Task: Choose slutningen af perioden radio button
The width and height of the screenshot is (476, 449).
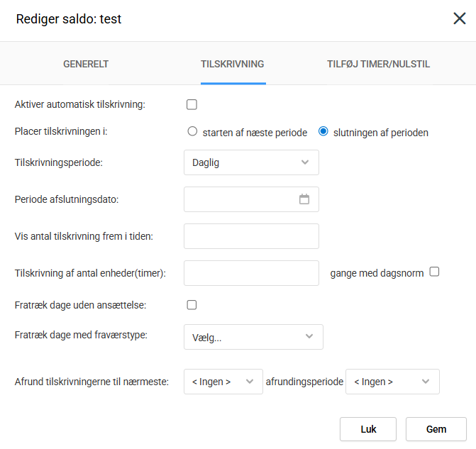Action: [323, 132]
